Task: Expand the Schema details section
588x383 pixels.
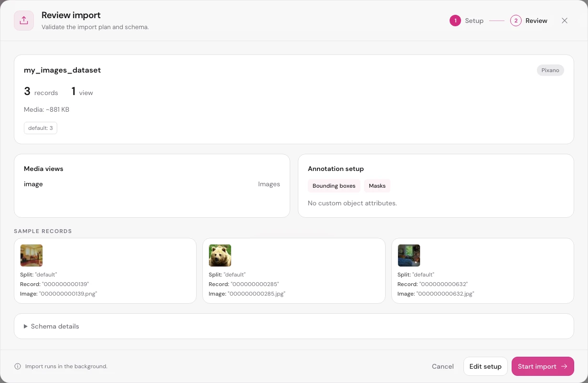Action: [294, 326]
